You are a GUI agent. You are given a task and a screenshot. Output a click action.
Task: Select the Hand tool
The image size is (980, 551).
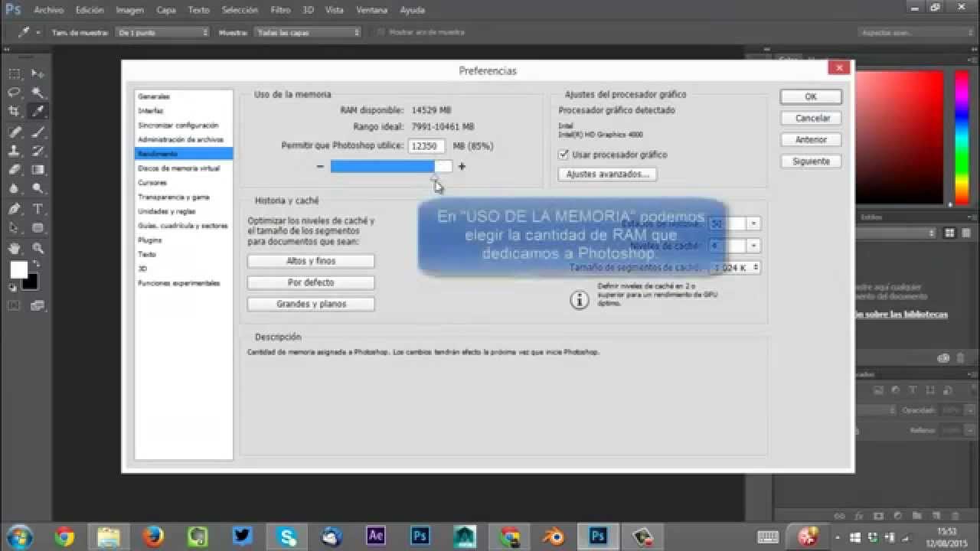point(15,248)
